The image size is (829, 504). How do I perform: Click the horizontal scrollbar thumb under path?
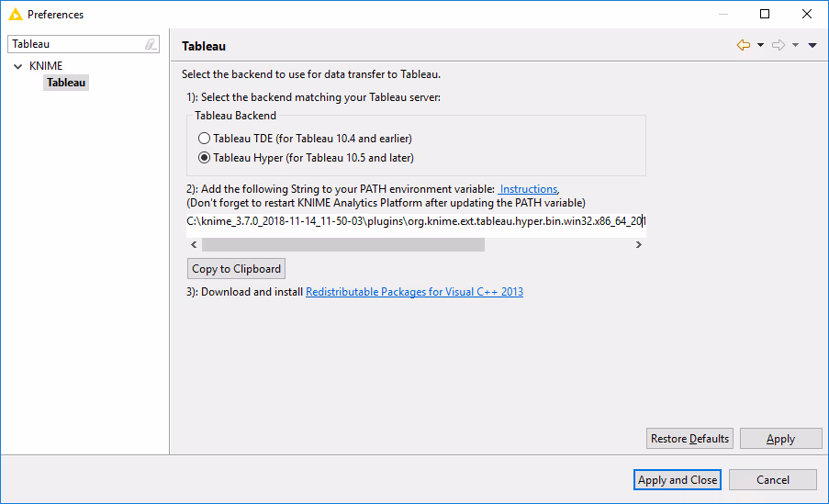tap(342, 245)
